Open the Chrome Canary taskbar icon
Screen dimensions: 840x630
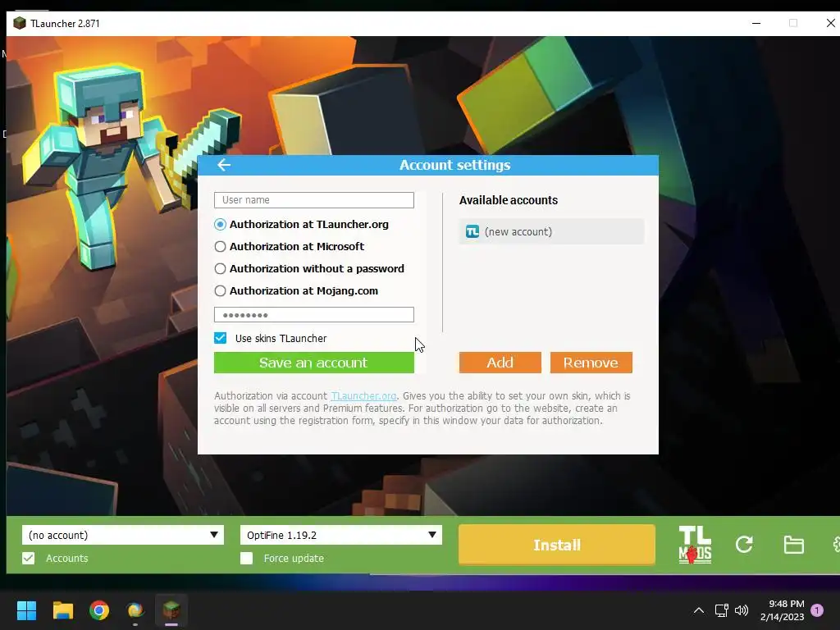point(135,610)
